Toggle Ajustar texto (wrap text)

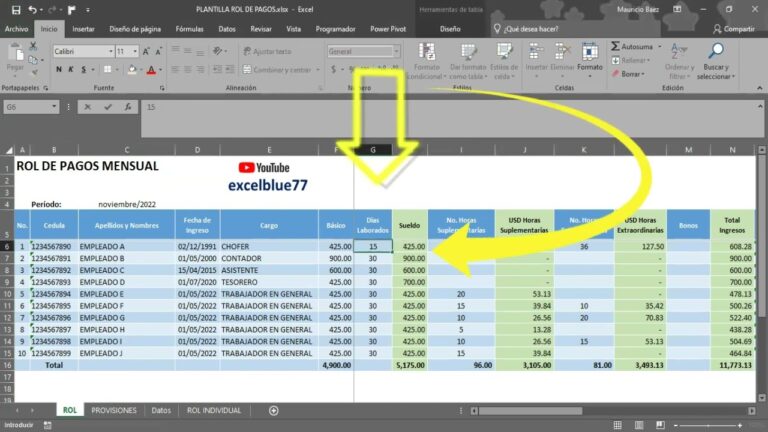click(x=267, y=51)
